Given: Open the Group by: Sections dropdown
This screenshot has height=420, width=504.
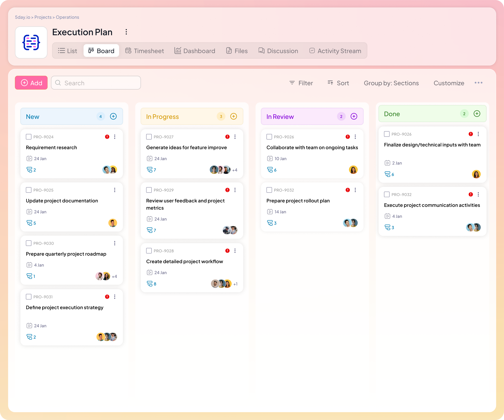Looking at the screenshot, I should tap(391, 83).
